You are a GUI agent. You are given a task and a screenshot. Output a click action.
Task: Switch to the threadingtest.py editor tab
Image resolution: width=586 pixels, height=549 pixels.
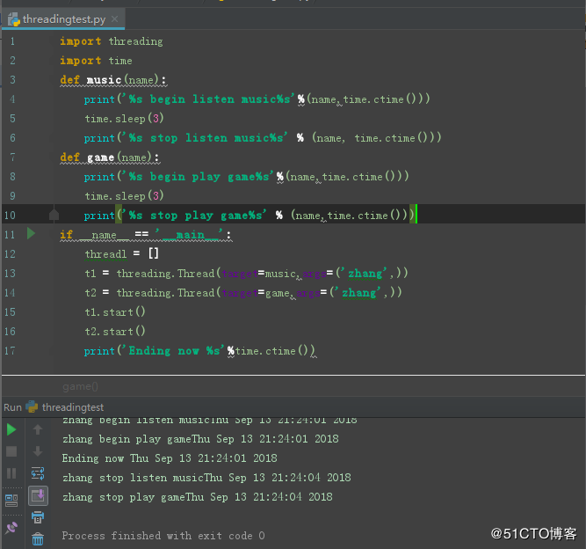[63, 19]
